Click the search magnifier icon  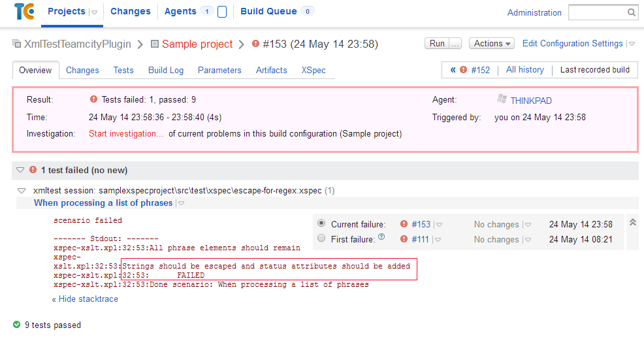(632, 12)
